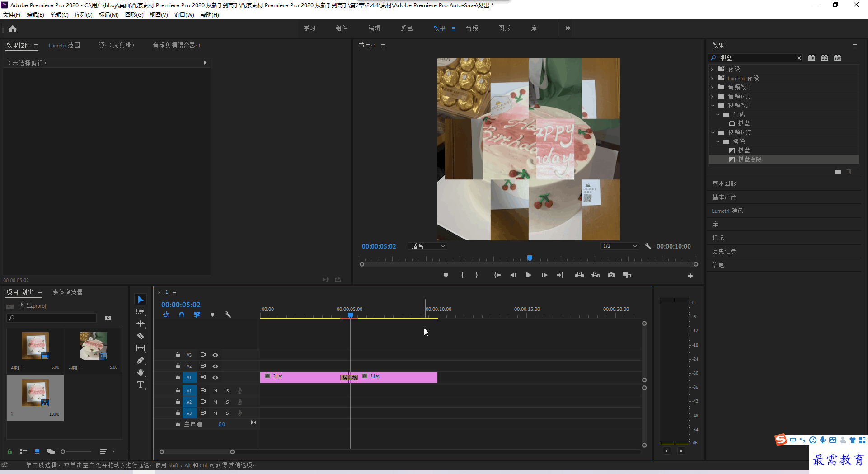Select the Type tool
This screenshot has width=868, height=474.
click(x=141, y=385)
